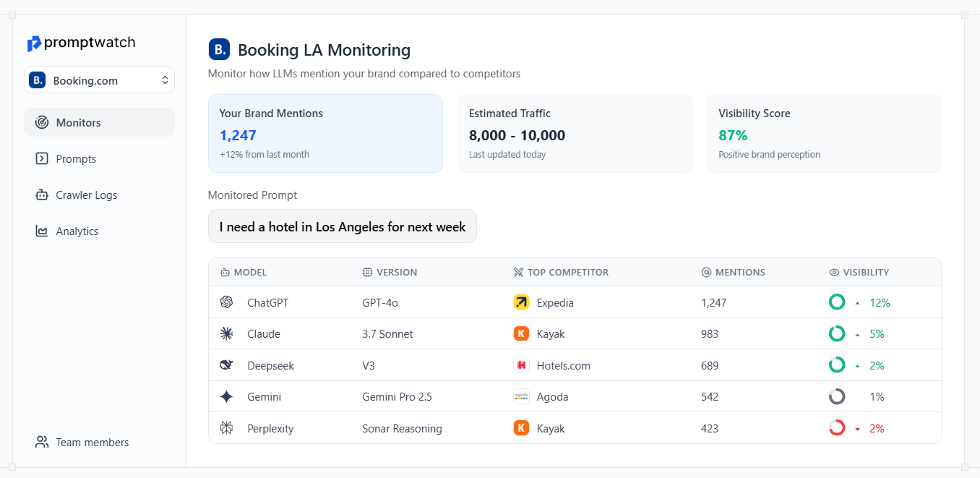
Task: Click the 983 mentions cell
Action: pyautogui.click(x=710, y=333)
